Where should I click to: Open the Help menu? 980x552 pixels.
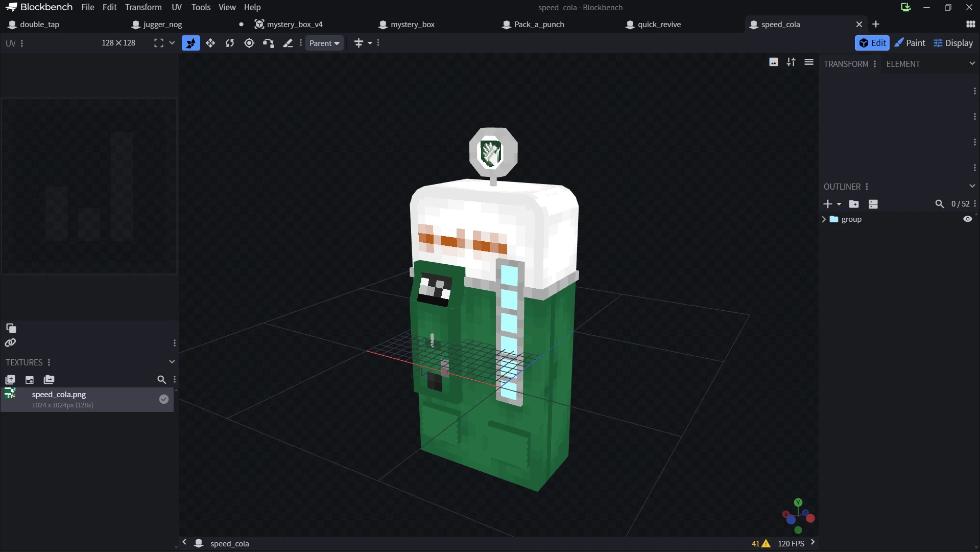252,7
